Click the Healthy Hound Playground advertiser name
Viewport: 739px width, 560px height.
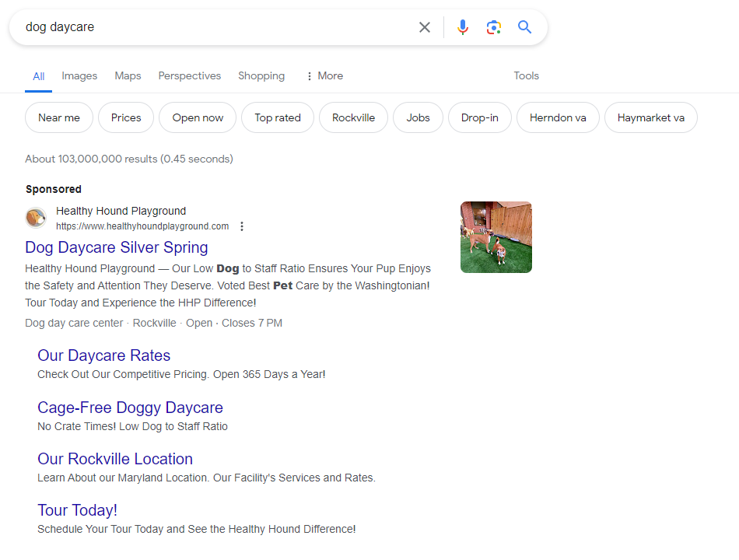tap(121, 211)
